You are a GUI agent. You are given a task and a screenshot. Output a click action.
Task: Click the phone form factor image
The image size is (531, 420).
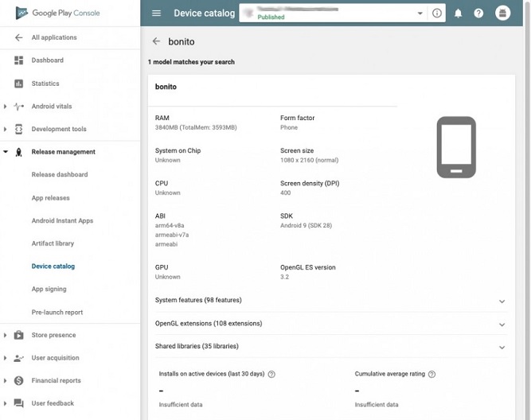coord(456,147)
